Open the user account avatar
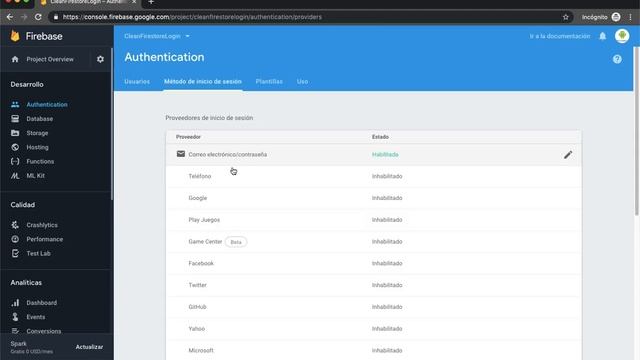The width and height of the screenshot is (640, 360). (x=622, y=36)
